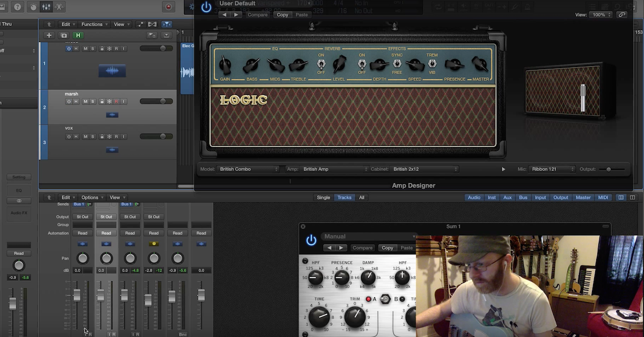Toggle the Mixer icon in toolbar

click(x=47, y=7)
